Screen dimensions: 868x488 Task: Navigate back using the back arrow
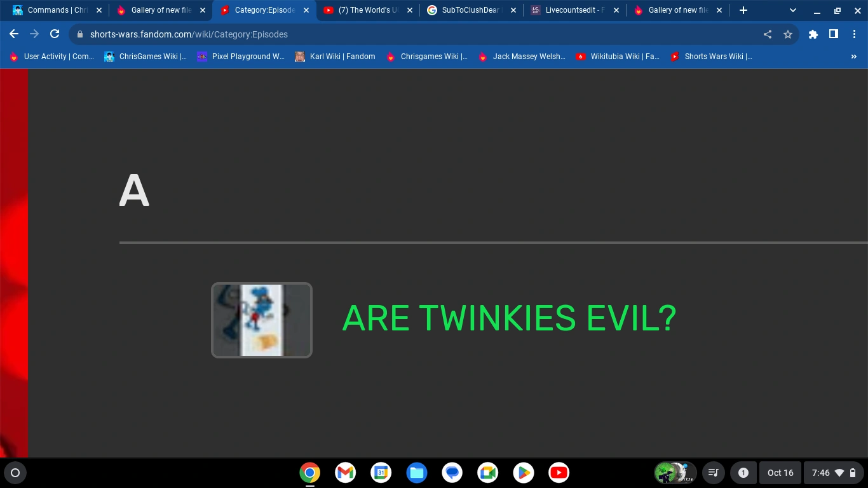14,35
